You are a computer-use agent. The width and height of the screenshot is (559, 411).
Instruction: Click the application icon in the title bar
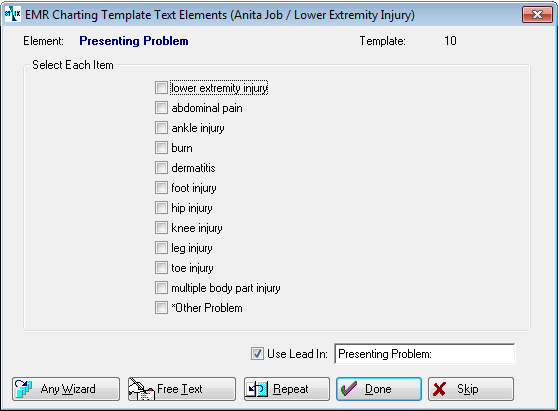(x=12, y=14)
